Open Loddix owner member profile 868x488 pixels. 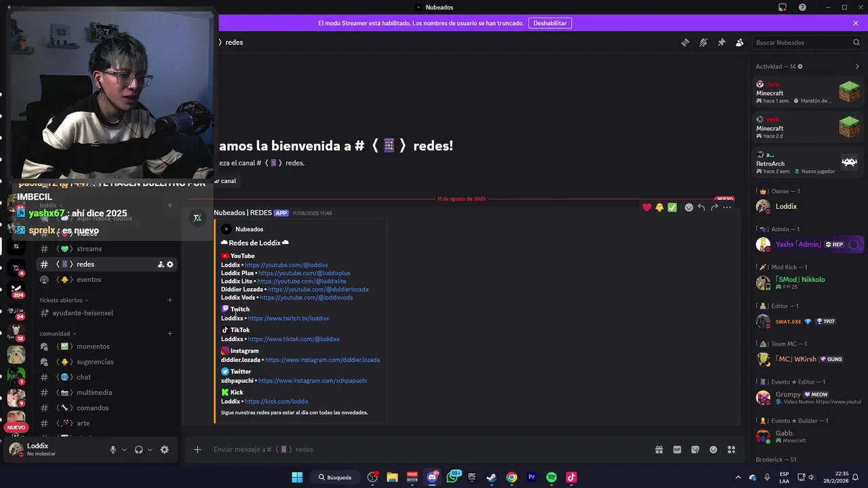point(807,206)
